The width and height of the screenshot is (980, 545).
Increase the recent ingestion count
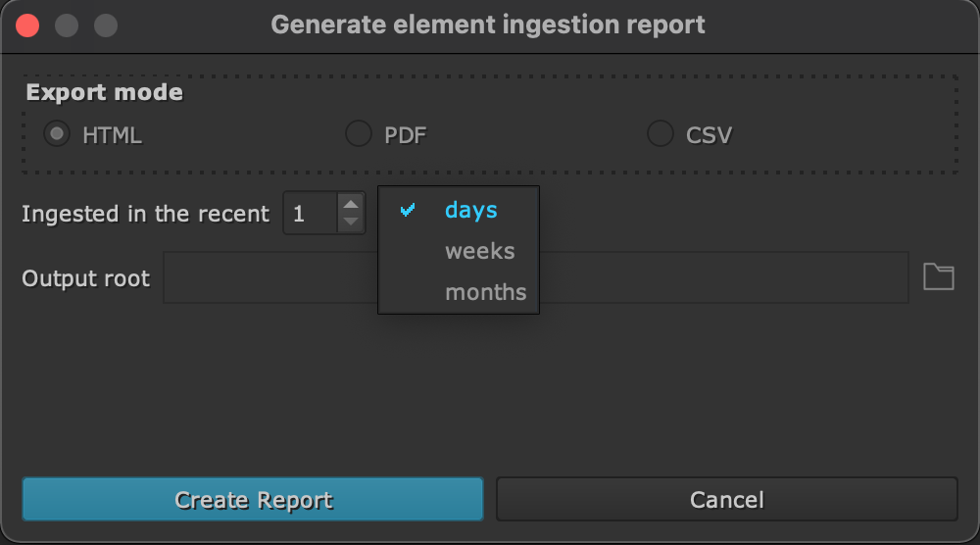350,204
